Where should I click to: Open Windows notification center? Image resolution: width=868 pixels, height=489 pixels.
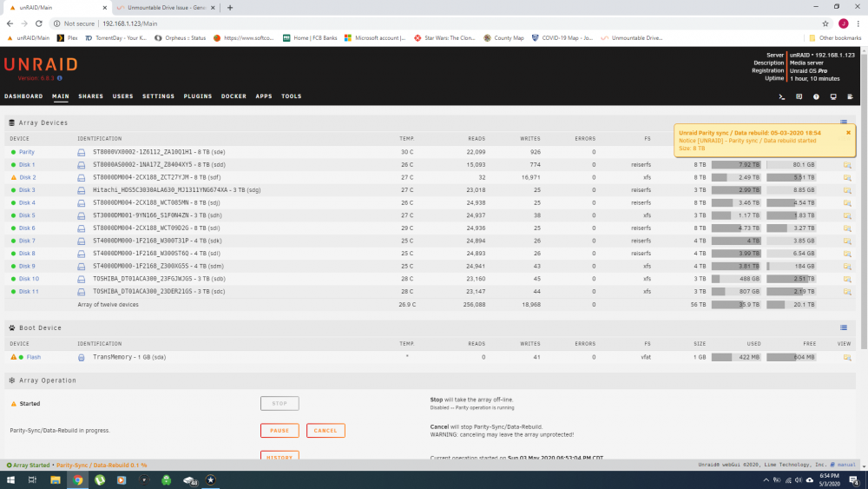click(854, 480)
